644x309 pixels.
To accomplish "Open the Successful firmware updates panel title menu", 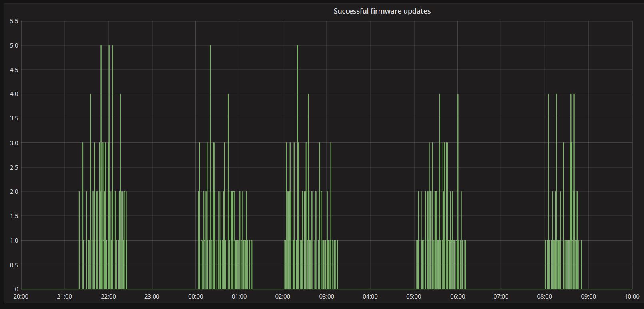I will coord(382,11).
